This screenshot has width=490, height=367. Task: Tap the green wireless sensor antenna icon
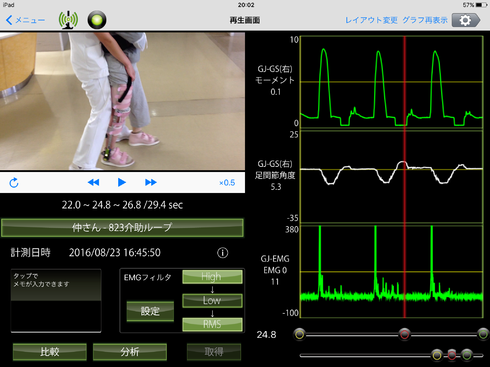[x=68, y=20]
